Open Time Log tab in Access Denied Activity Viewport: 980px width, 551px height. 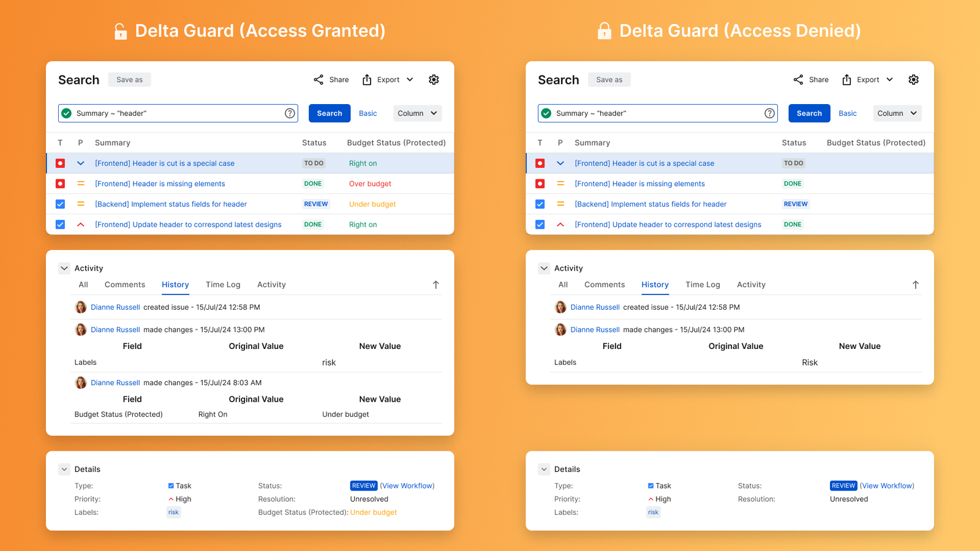[x=703, y=285]
